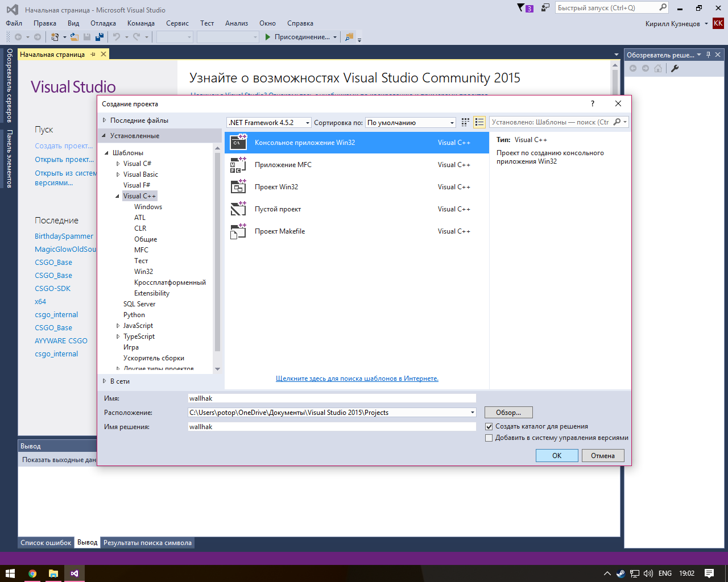The height and width of the screenshot is (582, 728).
Task: Open Chrome from the taskbar
Action: click(x=32, y=573)
